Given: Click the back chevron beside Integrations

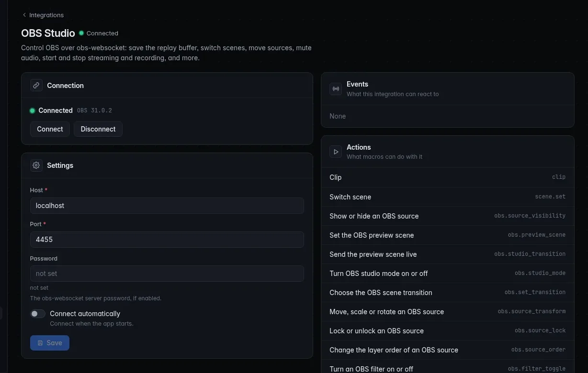Looking at the screenshot, I should coord(24,15).
